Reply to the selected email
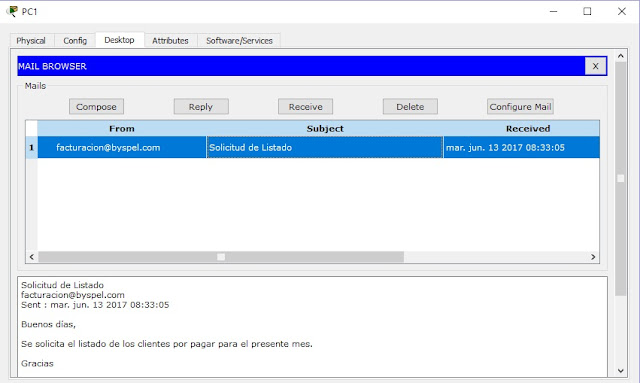 point(201,107)
